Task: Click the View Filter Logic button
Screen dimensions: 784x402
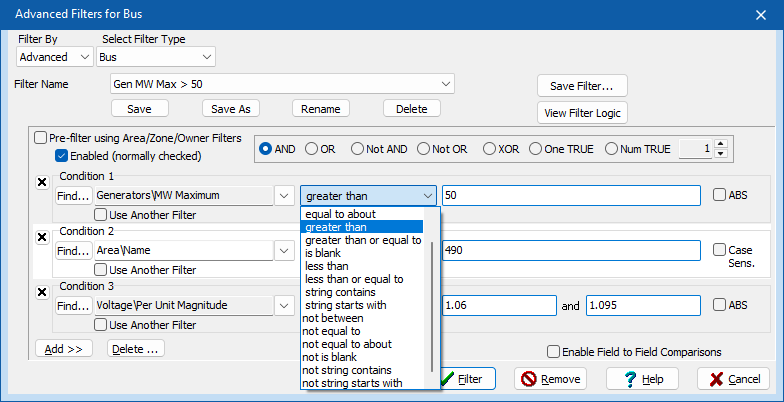Action: pos(582,112)
